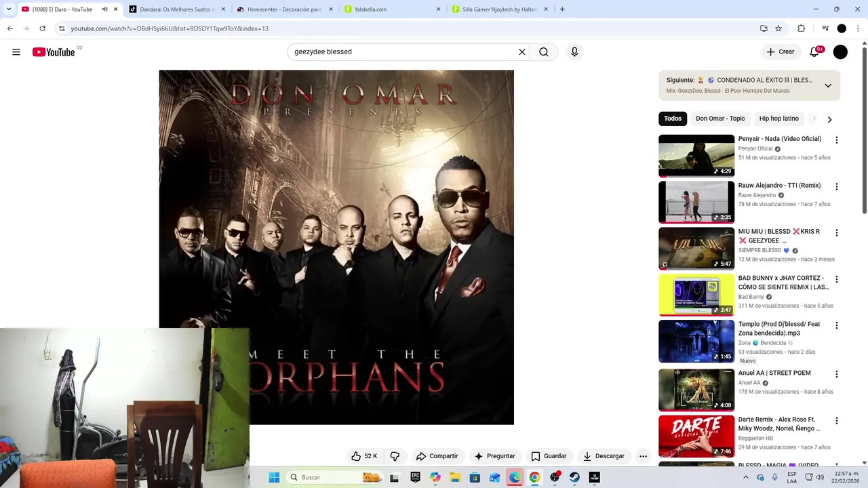The image size is (868, 488).
Task: Open the Bad Bunny channel name link
Action: point(751,297)
